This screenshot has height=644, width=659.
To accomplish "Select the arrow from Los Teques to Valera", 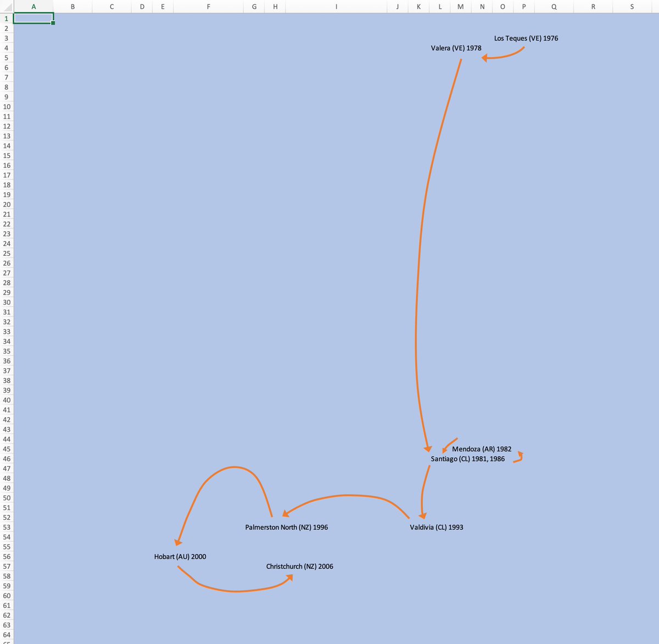I will pyautogui.click(x=504, y=57).
